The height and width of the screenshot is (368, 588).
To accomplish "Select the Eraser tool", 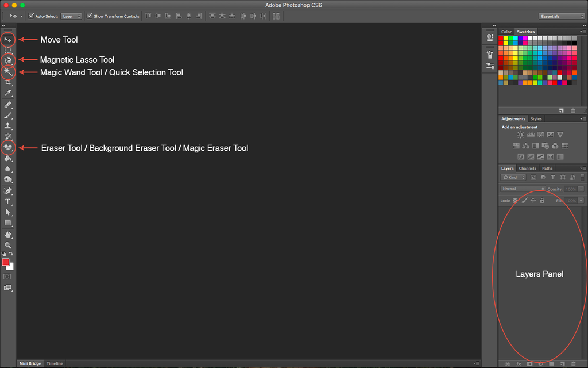I will [x=8, y=147].
